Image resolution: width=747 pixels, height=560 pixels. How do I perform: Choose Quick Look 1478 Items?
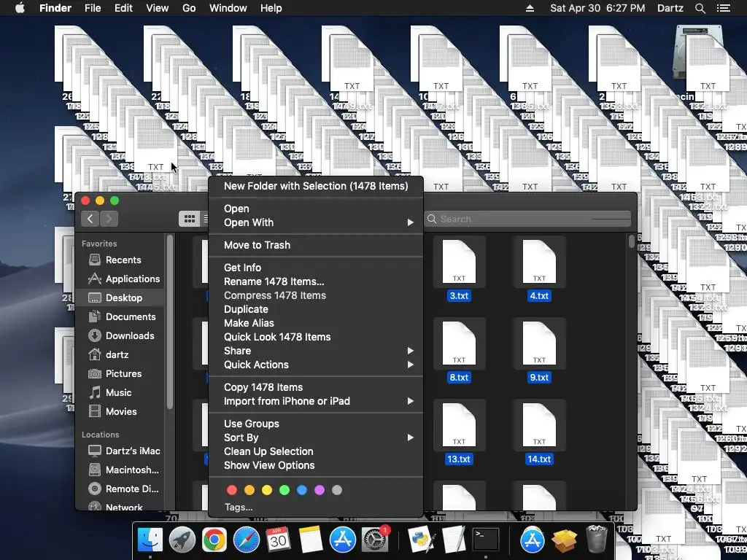click(316, 337)
